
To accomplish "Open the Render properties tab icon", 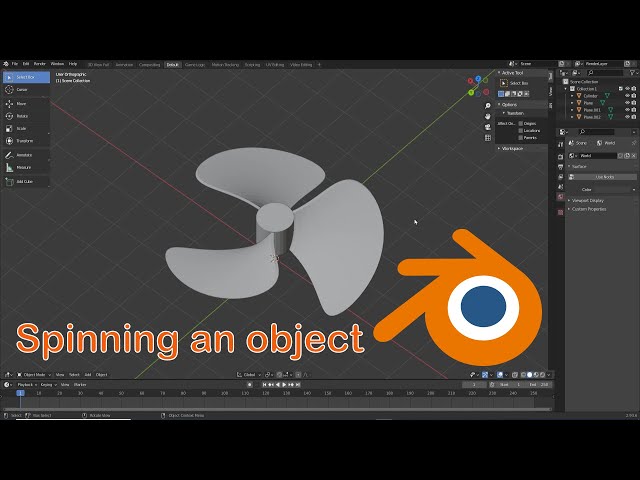I will [x=560, y=157].
